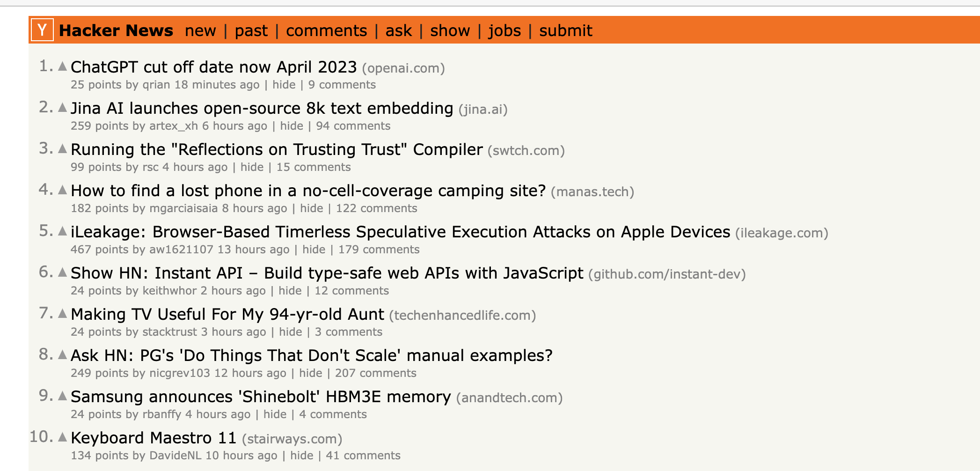Open the 'jobs' page from header
Image resolution: width=980 pixels, height=471 pixels.
(x=505, y=30)
